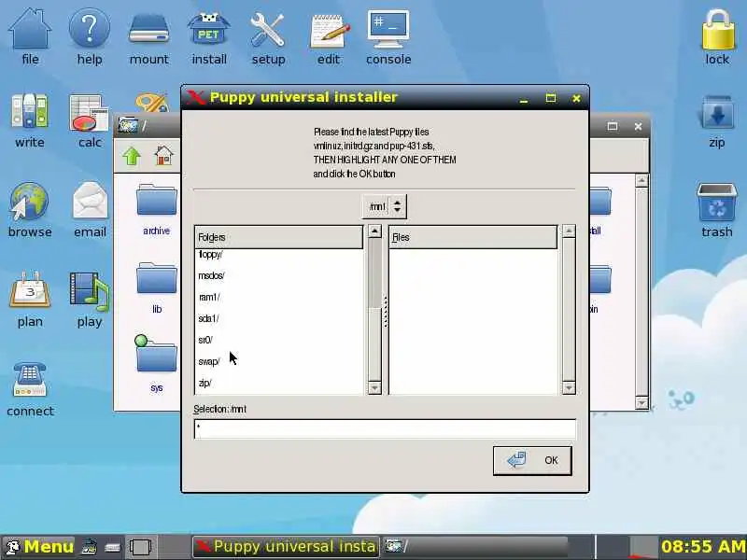Click file manager scroll-down arrow
The width and height of the screenshot is (747, 560).
tap(641, 403)
